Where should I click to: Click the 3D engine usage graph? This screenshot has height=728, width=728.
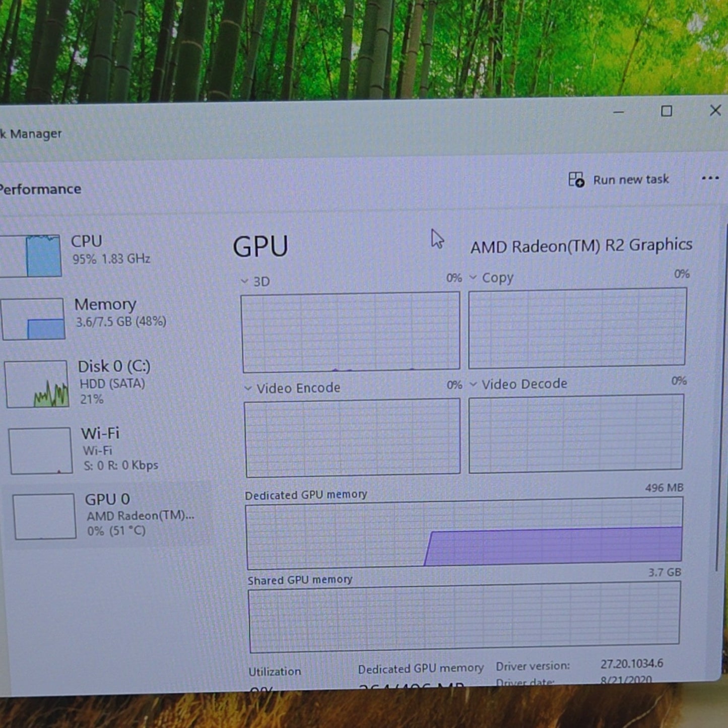[x=351, y=332]
